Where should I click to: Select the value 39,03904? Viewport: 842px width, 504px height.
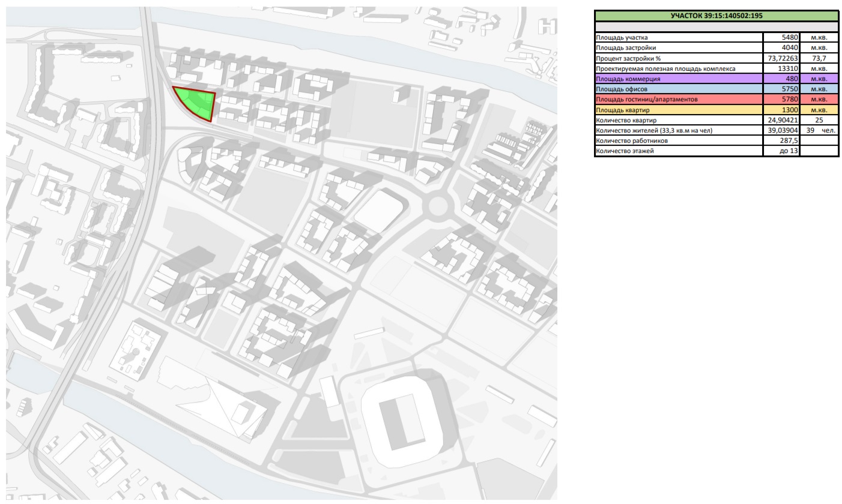pyautogui.click(x=781, y=130)
